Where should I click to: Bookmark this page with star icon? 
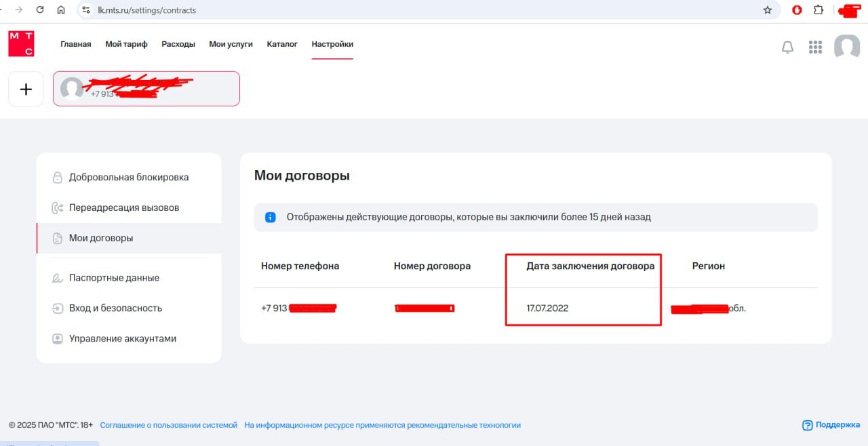click(x=768, y=10)
